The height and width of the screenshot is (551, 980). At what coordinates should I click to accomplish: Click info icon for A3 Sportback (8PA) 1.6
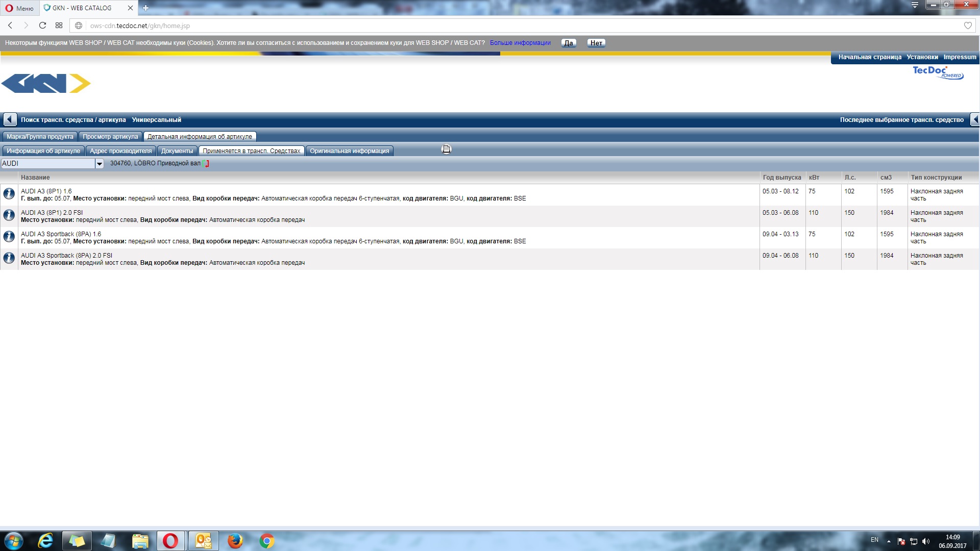pos(9,237)
